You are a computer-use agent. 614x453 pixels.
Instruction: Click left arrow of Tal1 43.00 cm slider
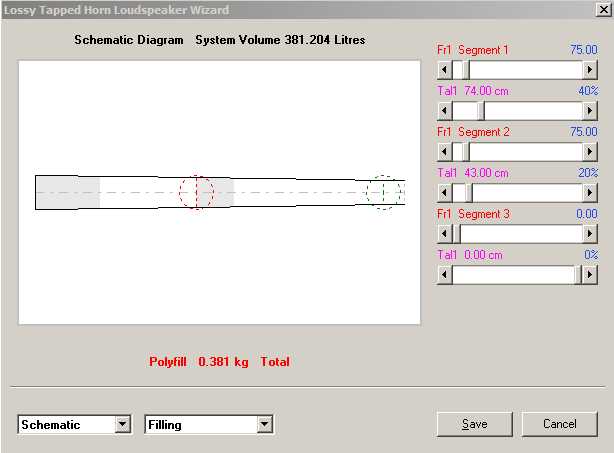tap(444, 193)
